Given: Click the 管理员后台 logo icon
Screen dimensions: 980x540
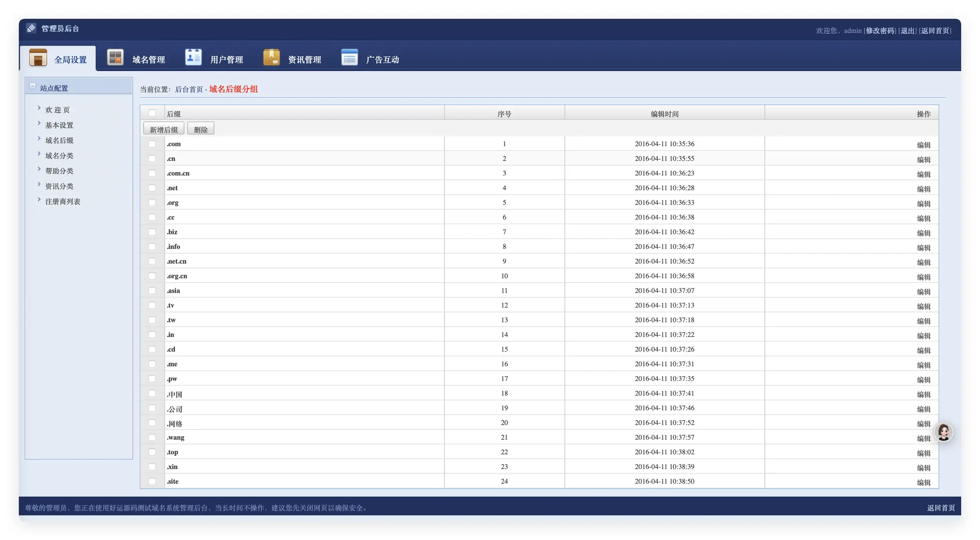Looking at the screenshot, I should (x=31, y=28).
